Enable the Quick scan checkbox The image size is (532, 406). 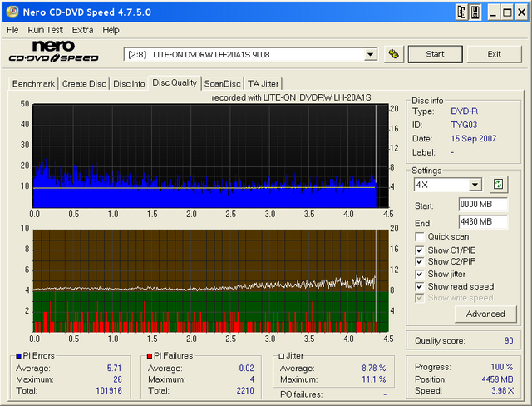tap(419, 236)
